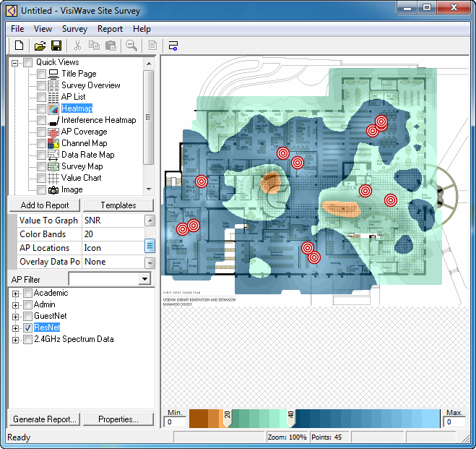The height and width of the screenshot is (449, 476).
Task: Click the Open file folder icon
Action: (40, 46)
